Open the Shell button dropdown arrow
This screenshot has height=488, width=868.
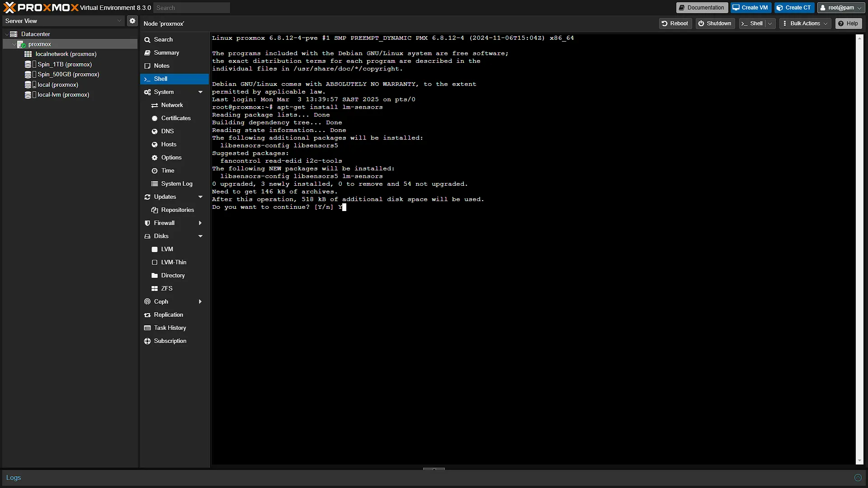point(770,23)
